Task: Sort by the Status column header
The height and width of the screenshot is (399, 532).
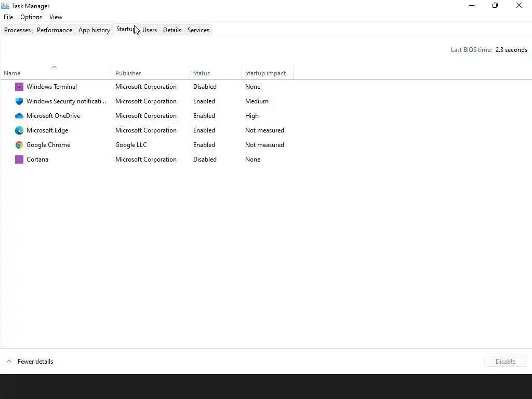Action: [216, 73]
